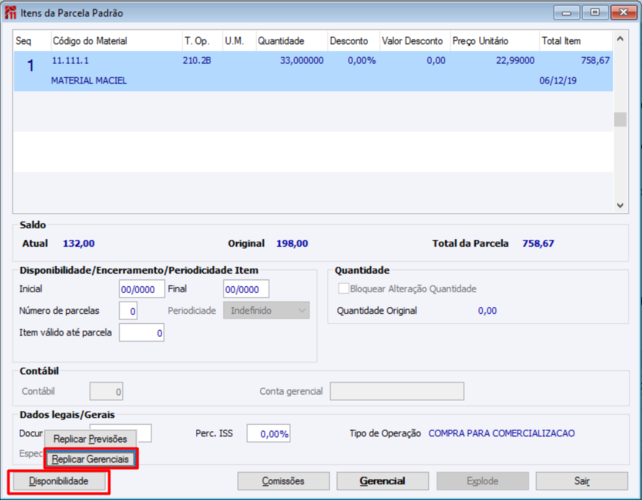Open the Periodicidade dropdown
This screenshot has width=642, height=500.
(267, 310)
